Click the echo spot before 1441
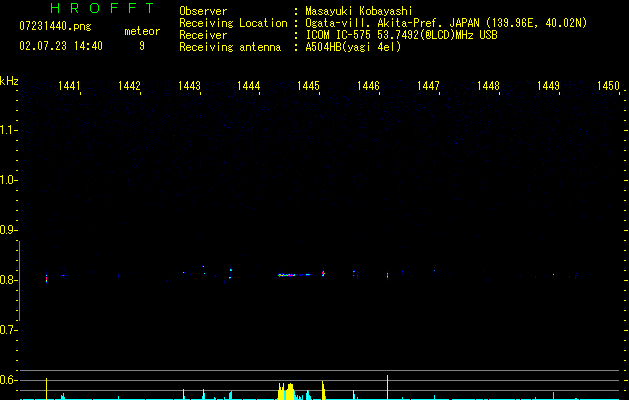 point(47,278)
